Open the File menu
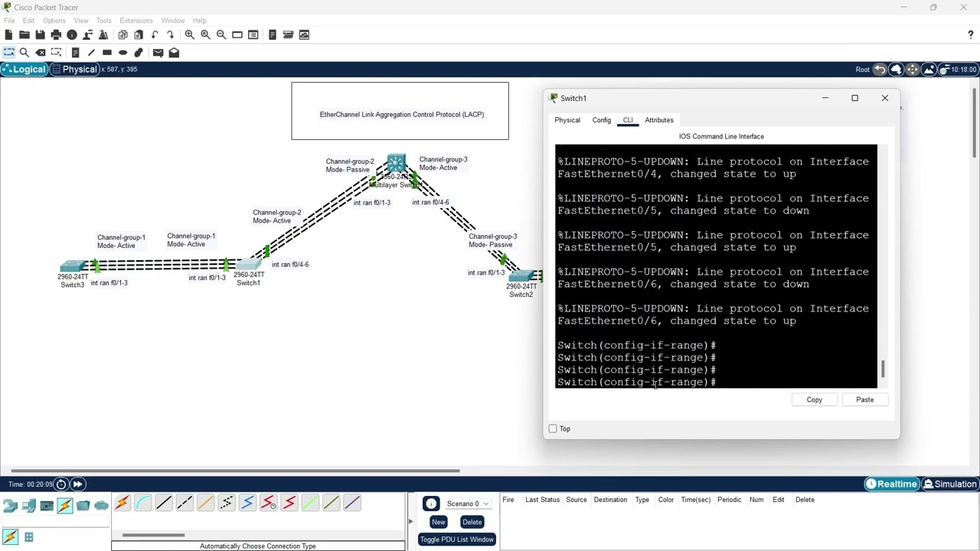This screenshot has width=980, height=551. [9, 21]
